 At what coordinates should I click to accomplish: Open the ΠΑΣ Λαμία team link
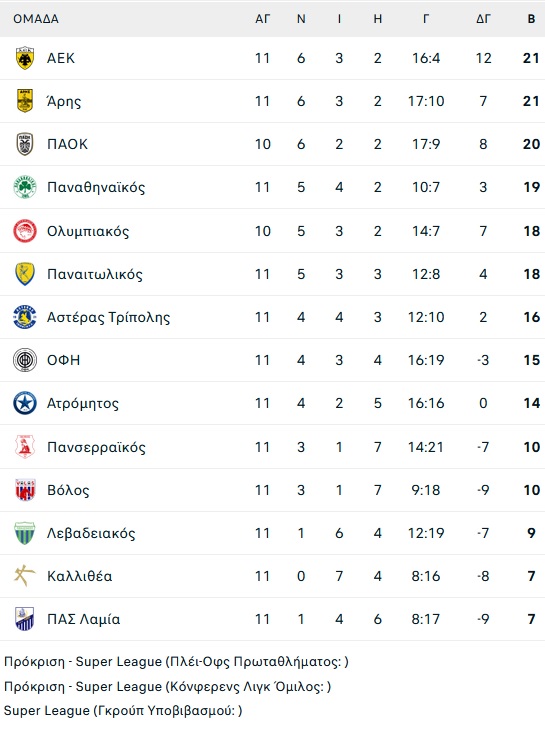(83, 619)
